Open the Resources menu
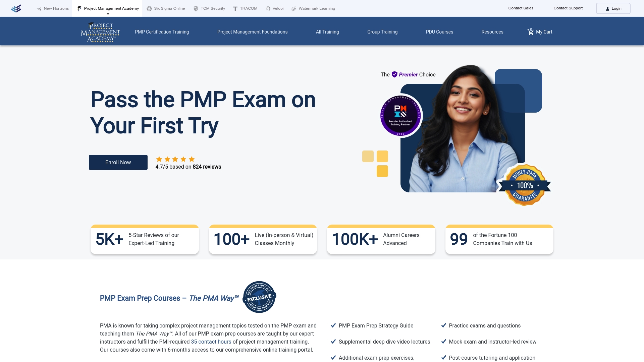644x362 pixels. 492,32
